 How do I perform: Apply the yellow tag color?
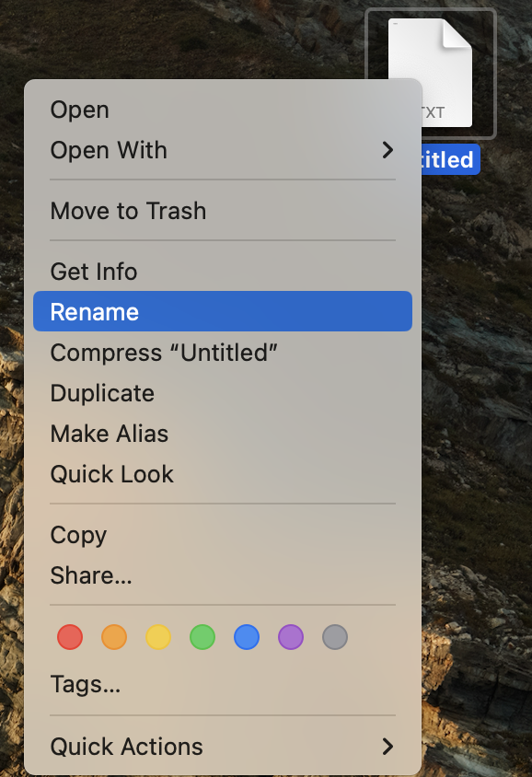(158, 637)
